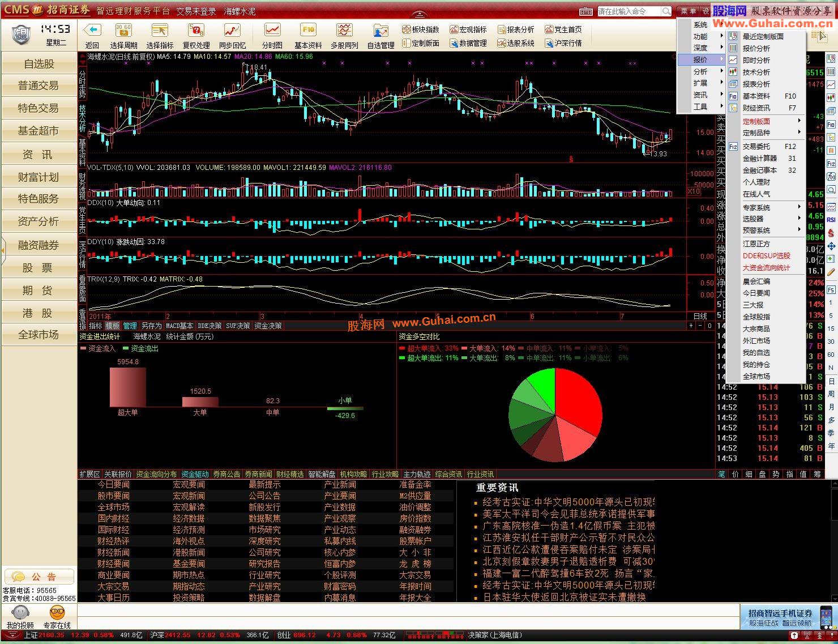Click the RSI icon in right sidebar
This screenshot has width=838, height=644.
(831, 219)
